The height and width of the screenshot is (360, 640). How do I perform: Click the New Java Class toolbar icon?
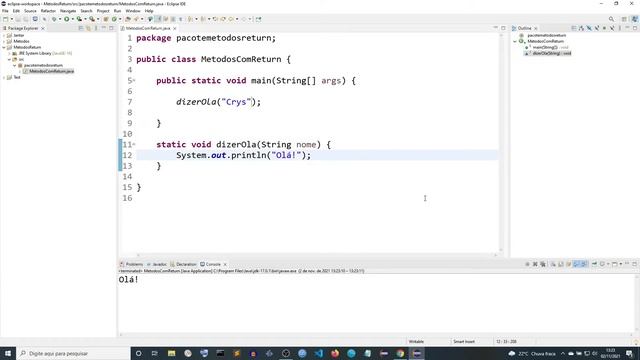[x=114, y=19]
